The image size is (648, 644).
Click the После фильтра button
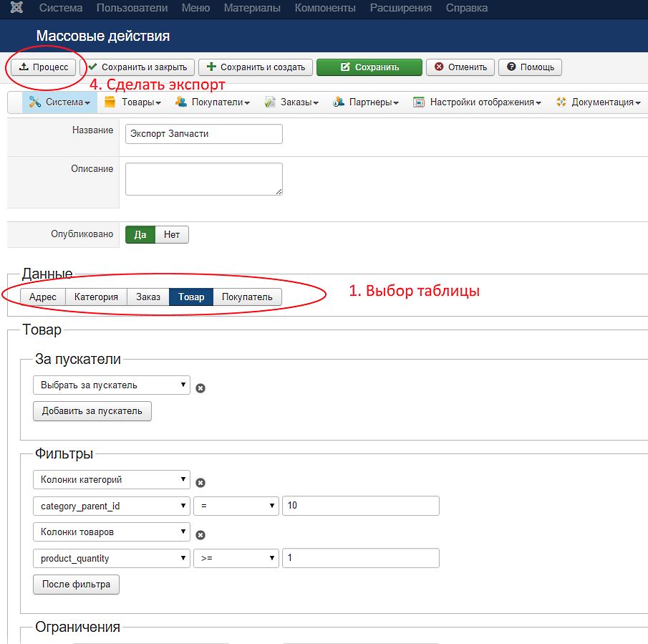click(76, 584)
